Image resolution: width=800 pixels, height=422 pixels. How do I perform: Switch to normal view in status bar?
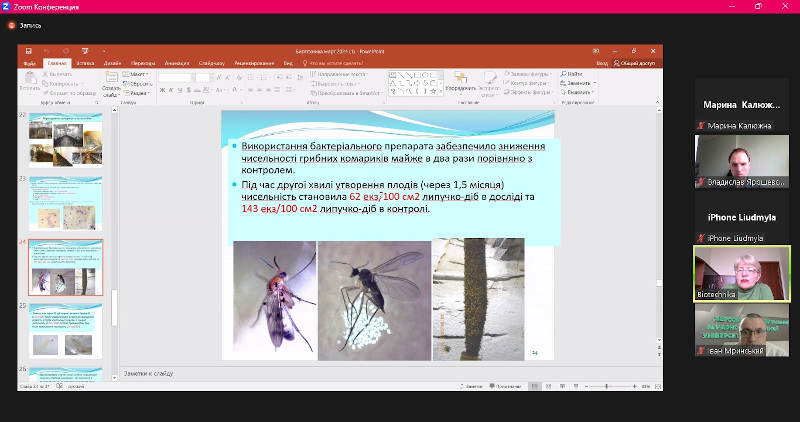[534, 386]
